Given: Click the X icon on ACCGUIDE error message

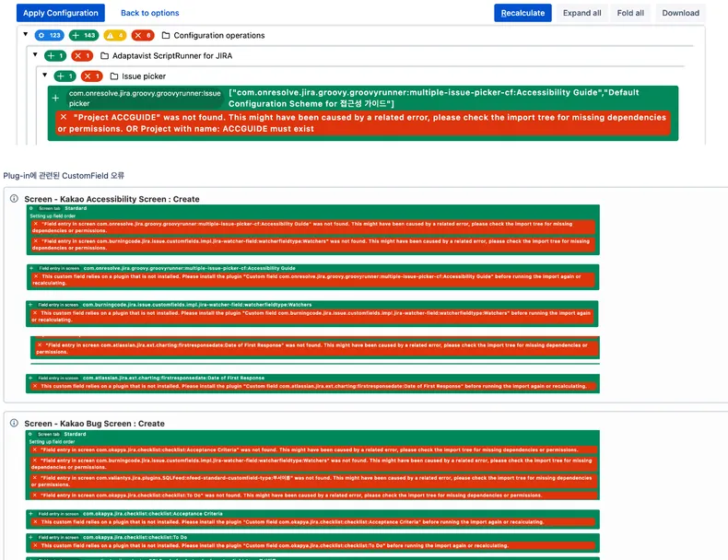Looking at the screenshot, I should (64, 117).
